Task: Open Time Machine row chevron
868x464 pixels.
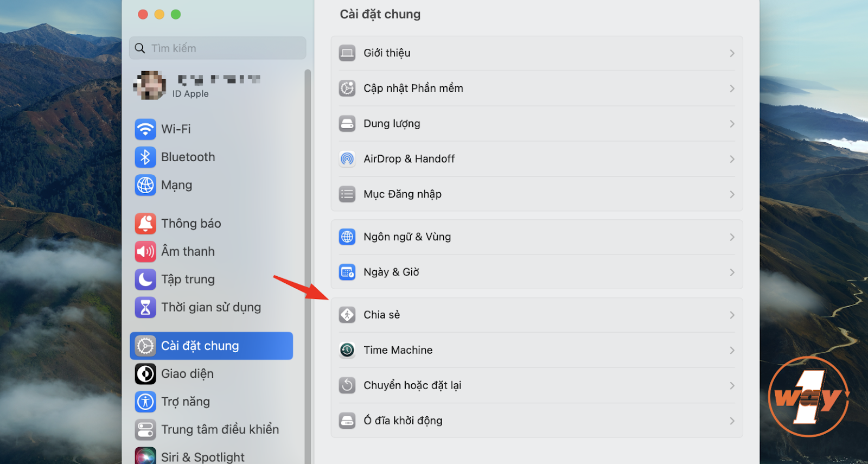Action: [x=732, y=351]
